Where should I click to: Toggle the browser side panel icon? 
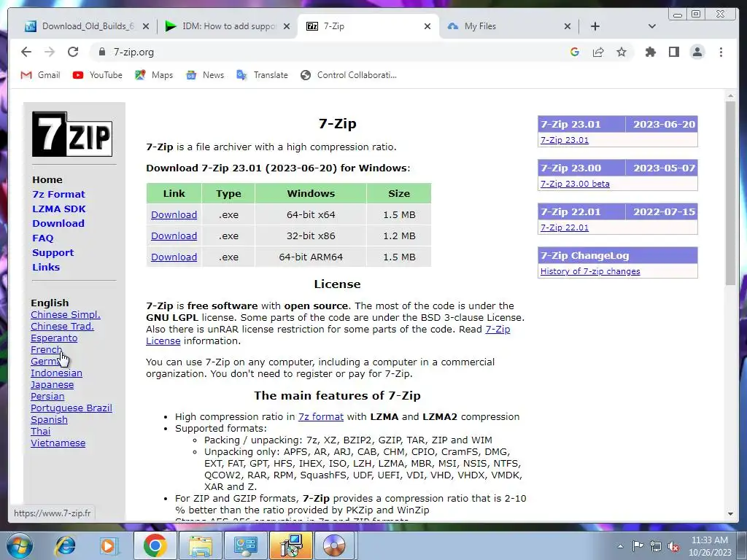click(673, 52)
